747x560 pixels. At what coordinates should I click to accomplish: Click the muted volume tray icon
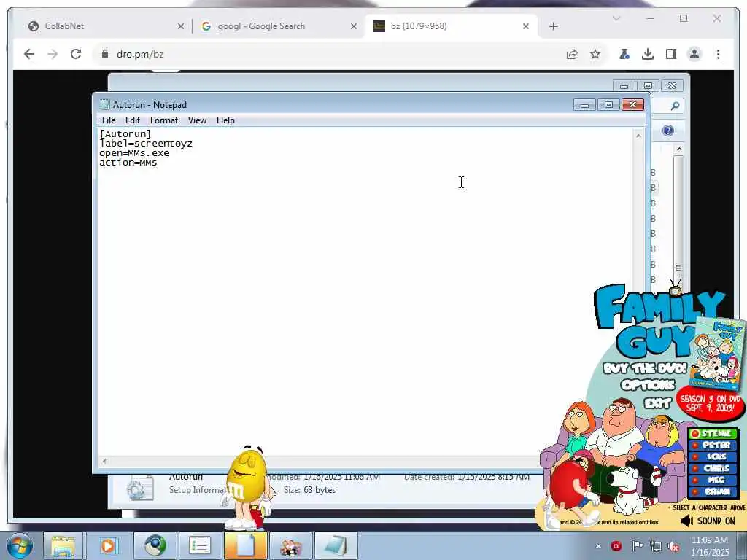click(x=673, y=547)
